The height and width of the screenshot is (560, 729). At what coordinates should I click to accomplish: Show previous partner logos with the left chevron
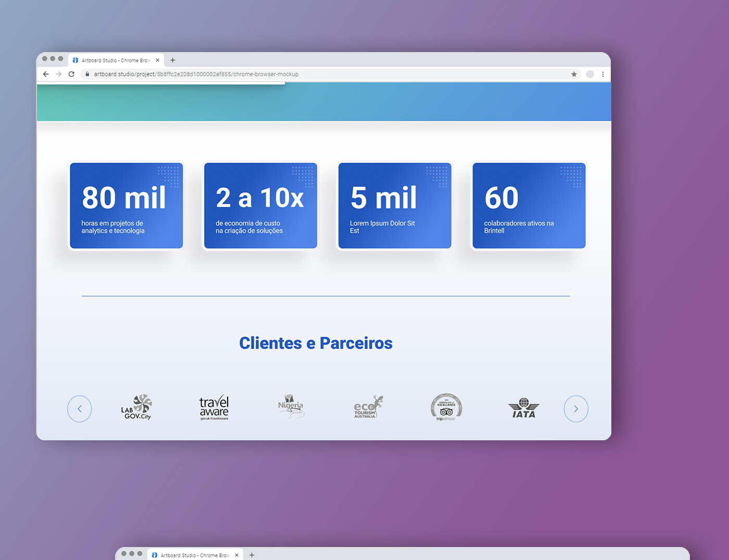pyautogui.click(x=80, y=409)
